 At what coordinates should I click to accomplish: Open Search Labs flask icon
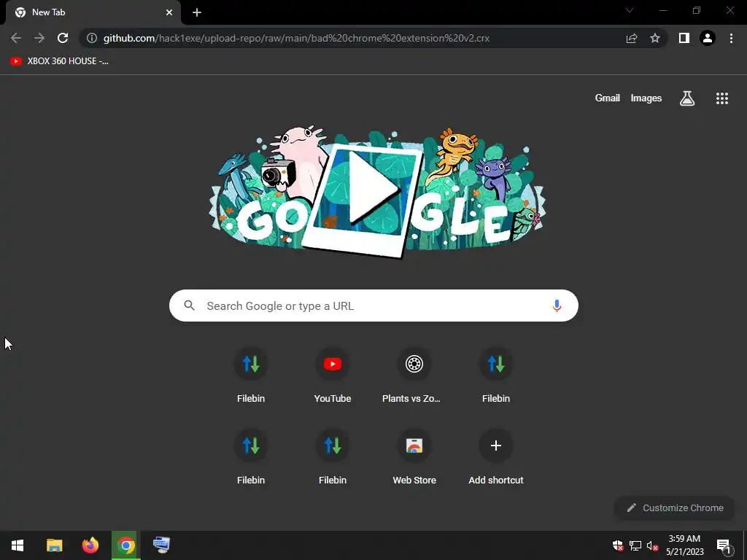click(687, 98)
